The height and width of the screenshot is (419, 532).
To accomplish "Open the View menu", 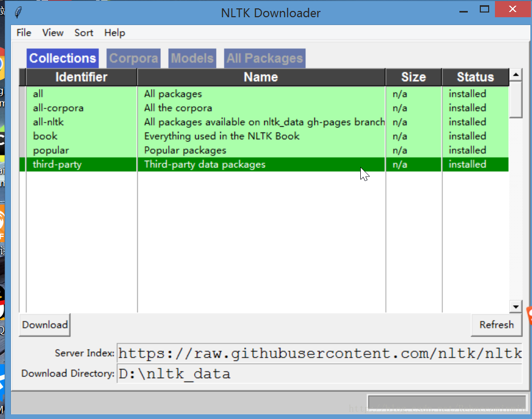I will (53, 33).
